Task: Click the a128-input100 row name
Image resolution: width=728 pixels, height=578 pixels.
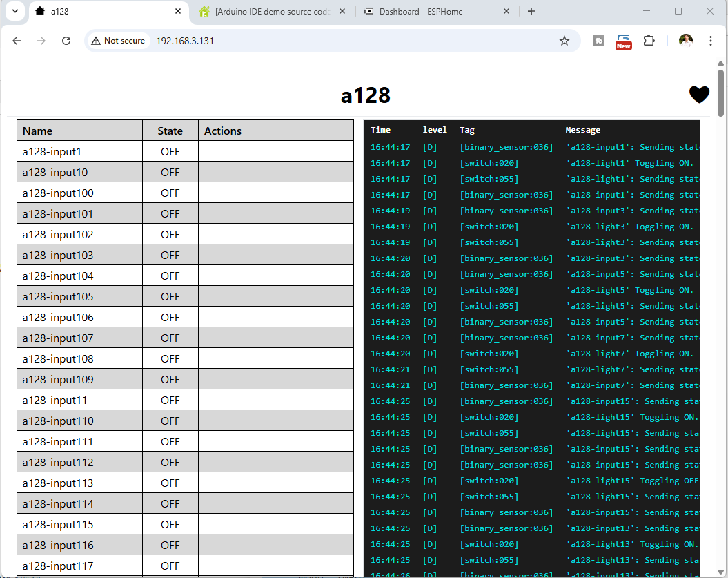Action: tap(58, 193)
